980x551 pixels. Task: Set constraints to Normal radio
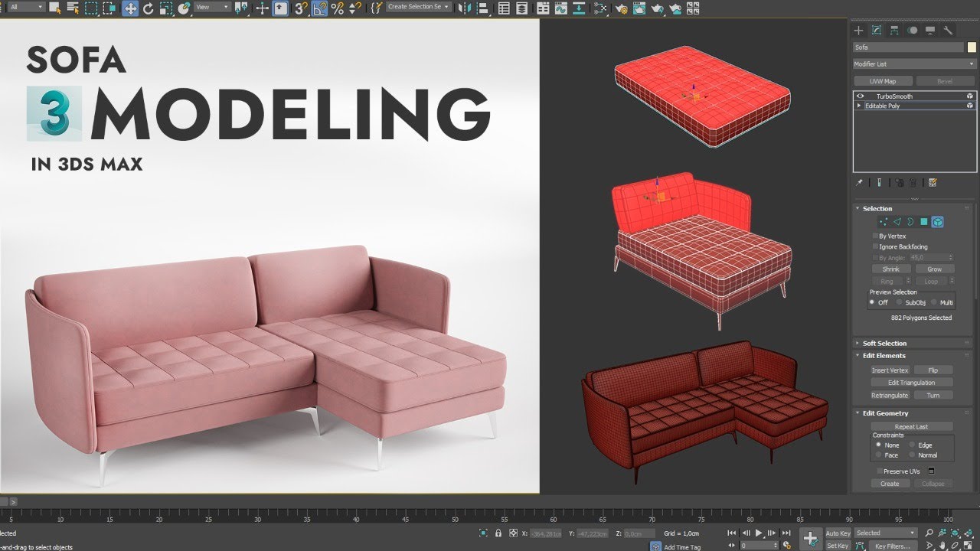pos(912,455)
